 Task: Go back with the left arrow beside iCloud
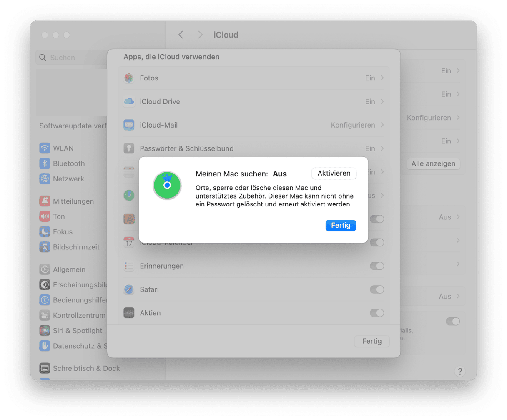(181, 35)
